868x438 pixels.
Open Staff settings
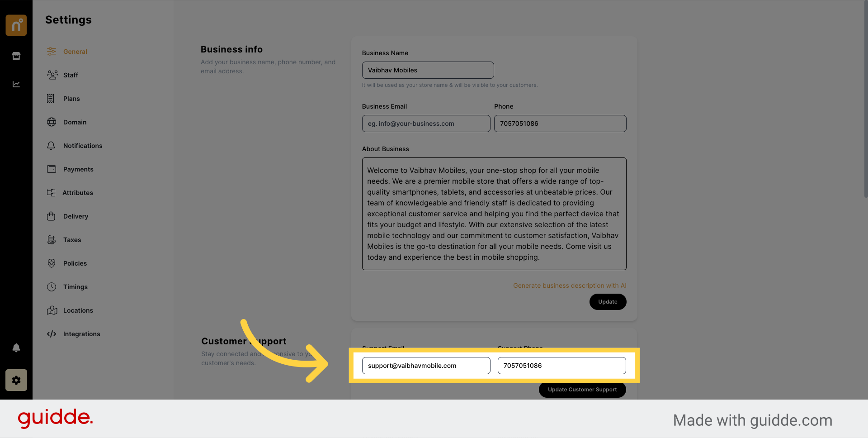(x=71, y=75)
